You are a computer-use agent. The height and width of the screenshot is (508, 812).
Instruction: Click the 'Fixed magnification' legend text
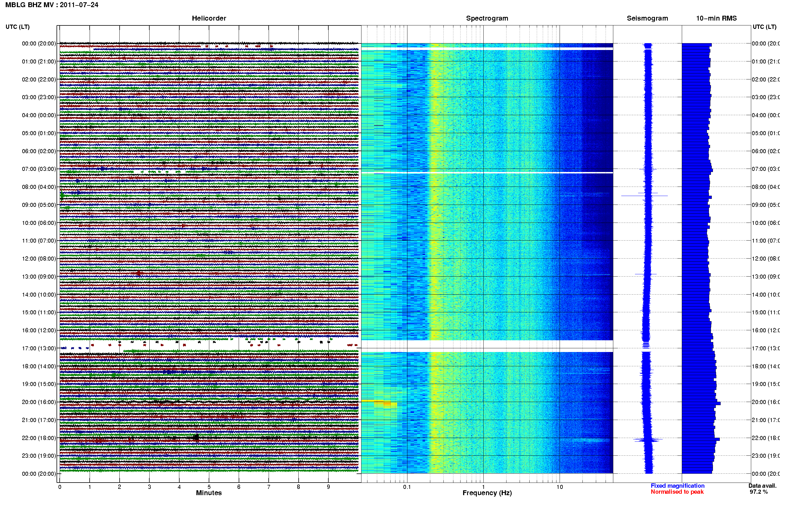(x=678, y=485)
